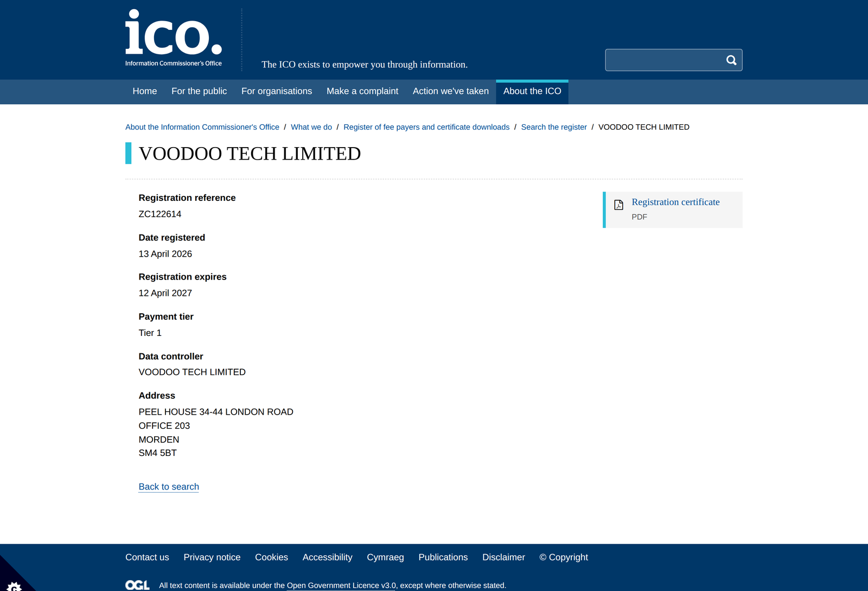Open Cookies footer link

(x=271, y=557)
